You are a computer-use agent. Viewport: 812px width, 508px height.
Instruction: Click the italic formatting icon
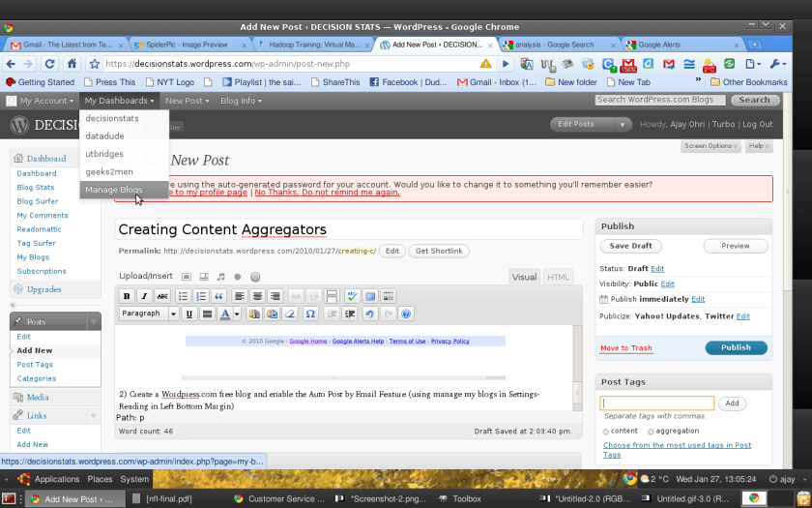[144, 296]
